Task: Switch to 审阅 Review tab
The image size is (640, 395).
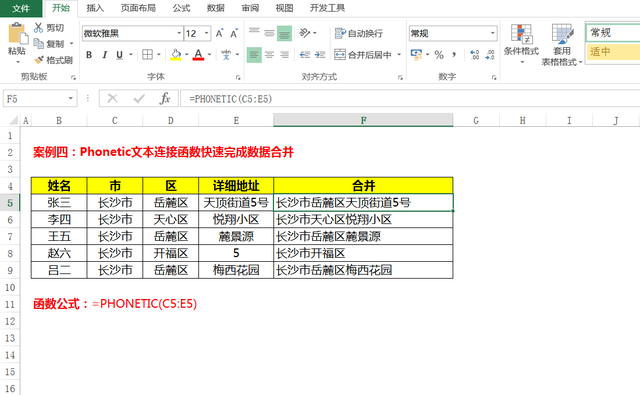Action: pyautogui.click(x=250, y=8)
